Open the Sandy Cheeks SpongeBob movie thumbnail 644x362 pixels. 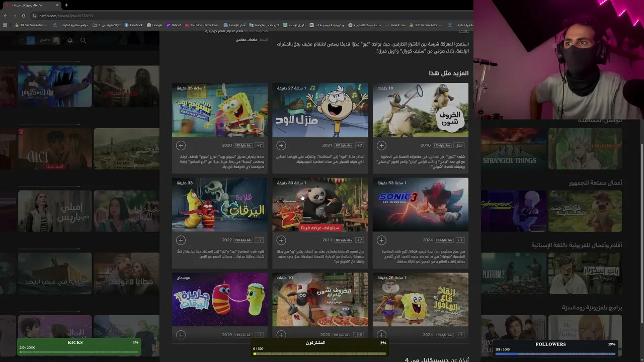pos(421,300)
